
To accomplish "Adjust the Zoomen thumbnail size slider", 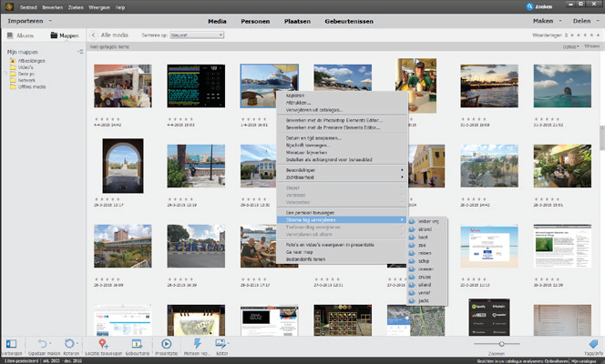I will tap(502, 343).
